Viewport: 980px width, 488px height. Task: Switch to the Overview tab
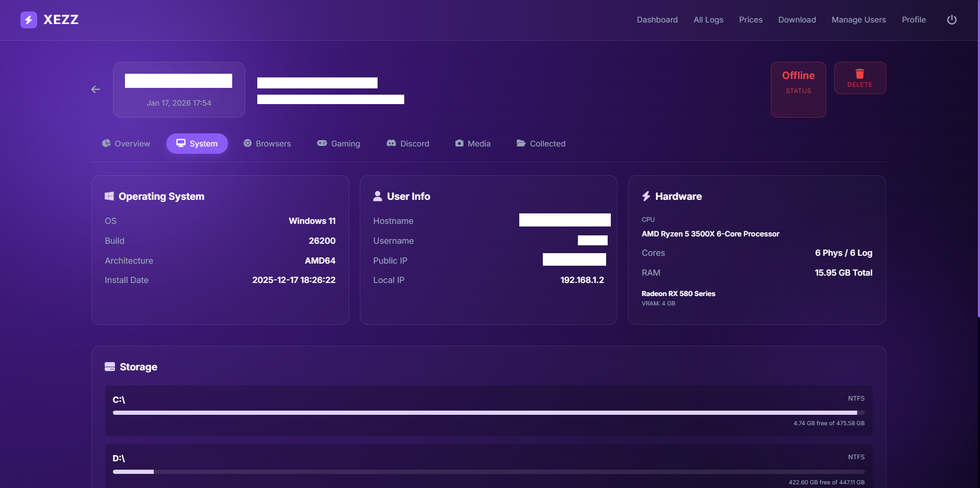pyautogui.click(x=126, y=144)
